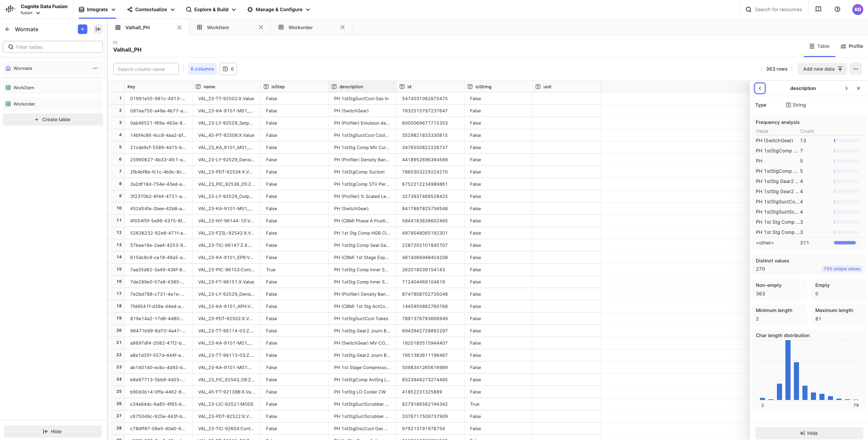Screen dimensions: 868x440
Task: Close the Workorder tab
Action: click(343, 27)
